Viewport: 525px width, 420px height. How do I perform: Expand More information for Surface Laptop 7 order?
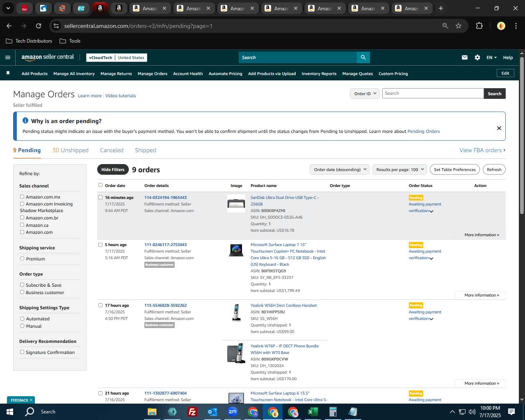(482, 295)
